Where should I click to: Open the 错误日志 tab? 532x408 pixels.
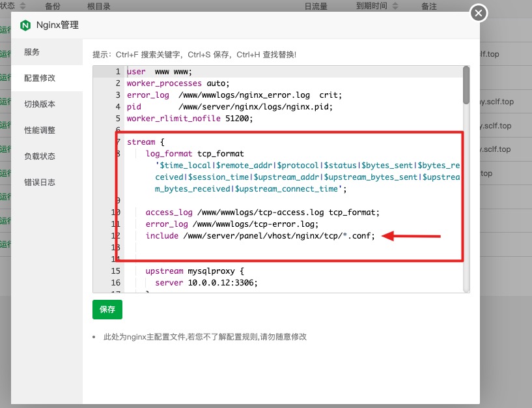[47, 182]
